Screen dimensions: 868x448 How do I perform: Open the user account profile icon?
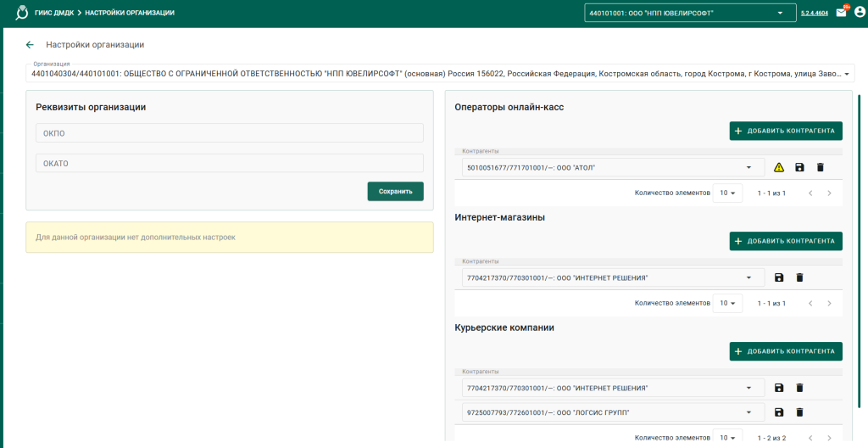860,12
